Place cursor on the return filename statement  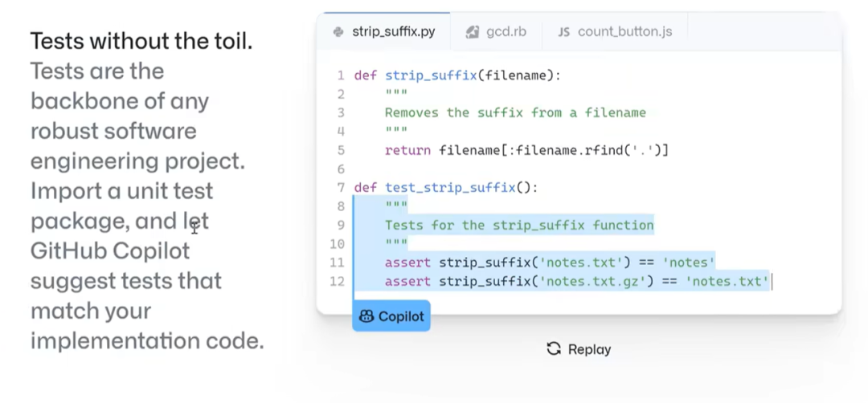pyautogui.click(x=526, y=150)
